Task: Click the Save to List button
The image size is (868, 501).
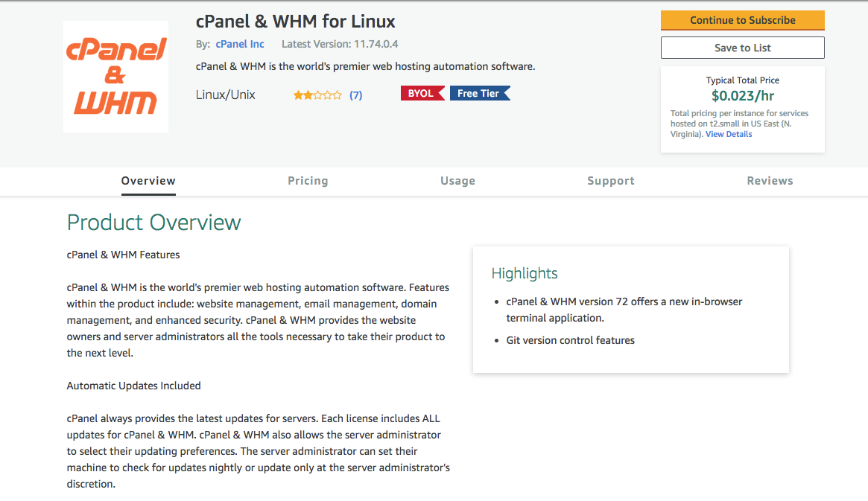Action: coord(742,47)
